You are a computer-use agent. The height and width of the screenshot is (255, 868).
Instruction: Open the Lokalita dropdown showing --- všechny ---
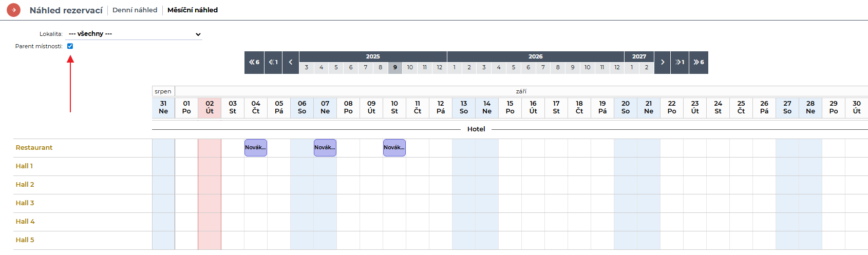tap(134, 34)
